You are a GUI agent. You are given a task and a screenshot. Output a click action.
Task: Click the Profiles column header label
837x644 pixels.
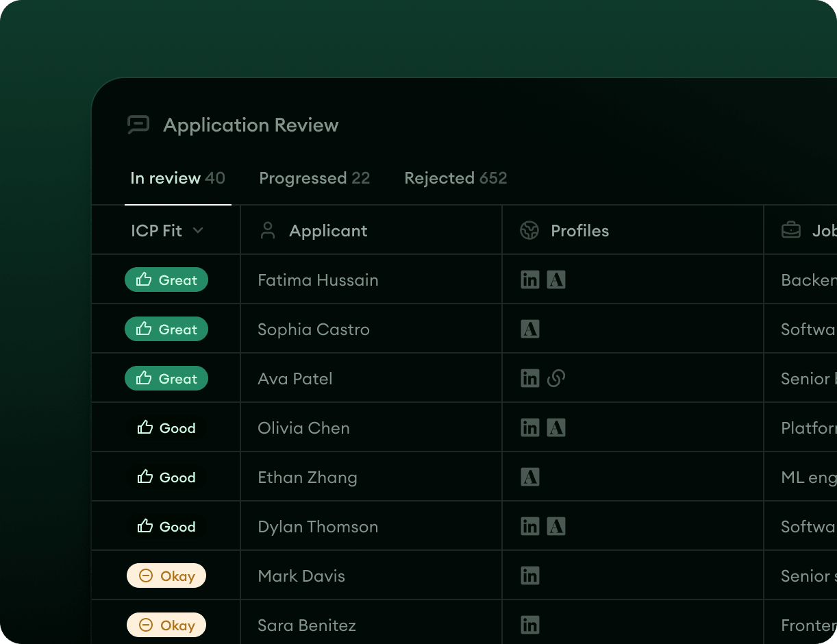coord(580,231)
